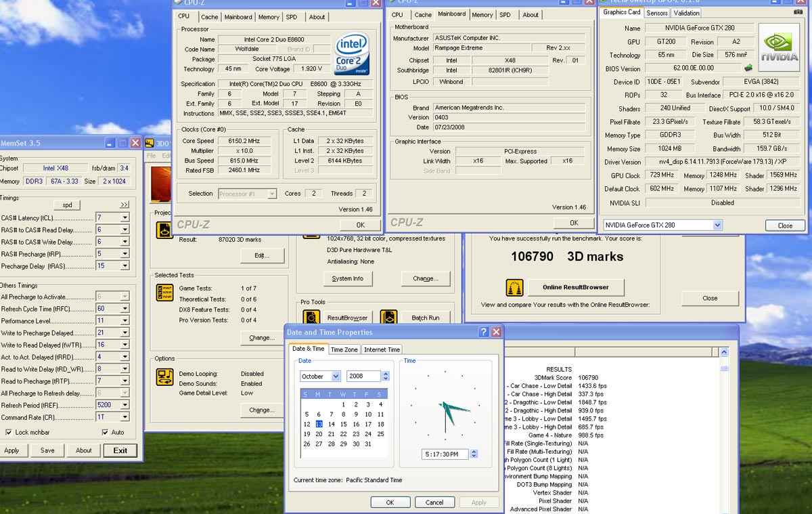Click the BIOS save chip icon in GPU-Z
Image resolution: width=812 pixels, height=514 pixels.
(x=748, y=68)
